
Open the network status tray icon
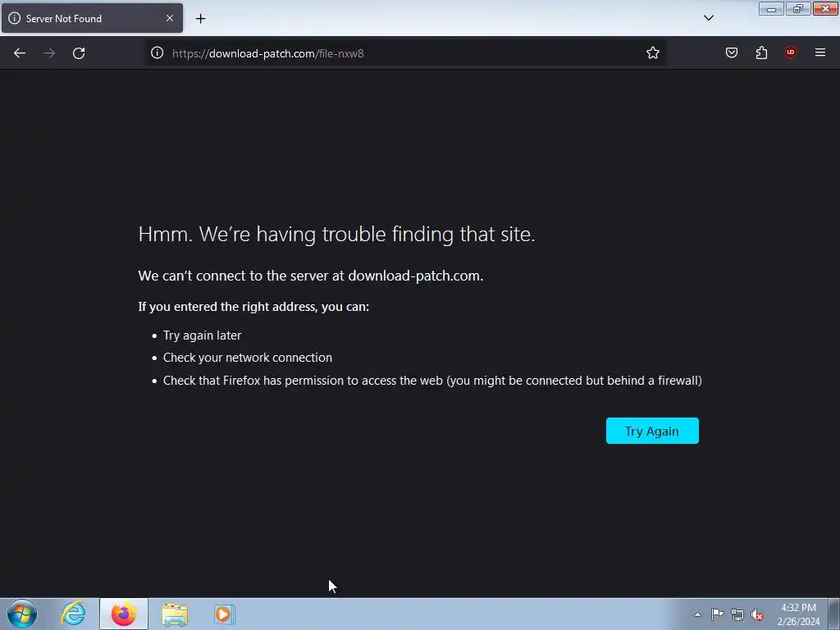(737, 615)
